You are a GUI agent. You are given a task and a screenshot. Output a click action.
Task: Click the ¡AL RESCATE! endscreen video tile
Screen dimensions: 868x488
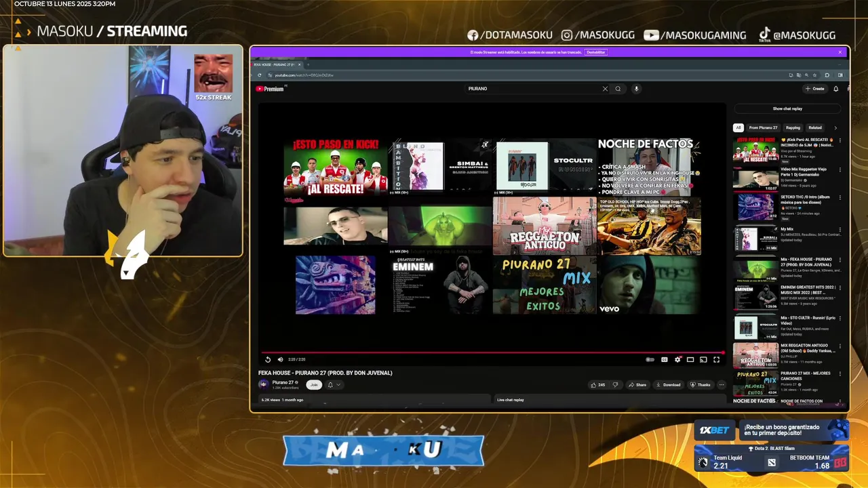pos(335,167)
